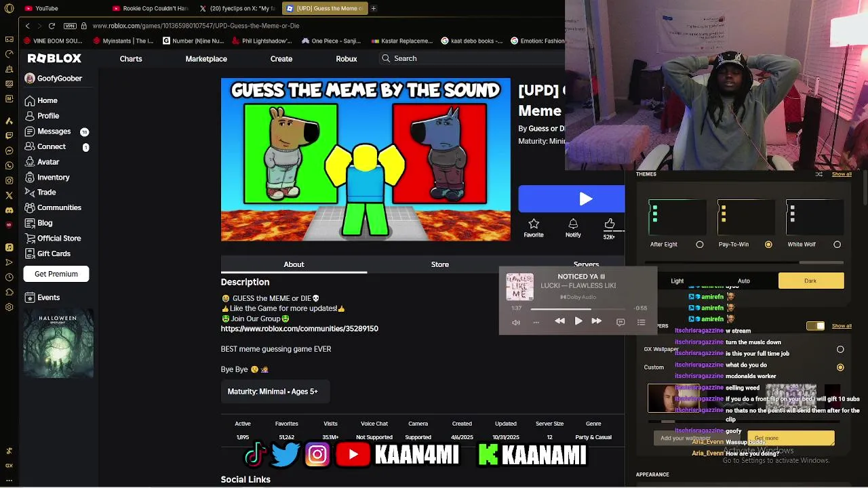This screenshot has height=488, width=868.
Task: Open the Store tab of the game
Action: [x=440, y=264]
